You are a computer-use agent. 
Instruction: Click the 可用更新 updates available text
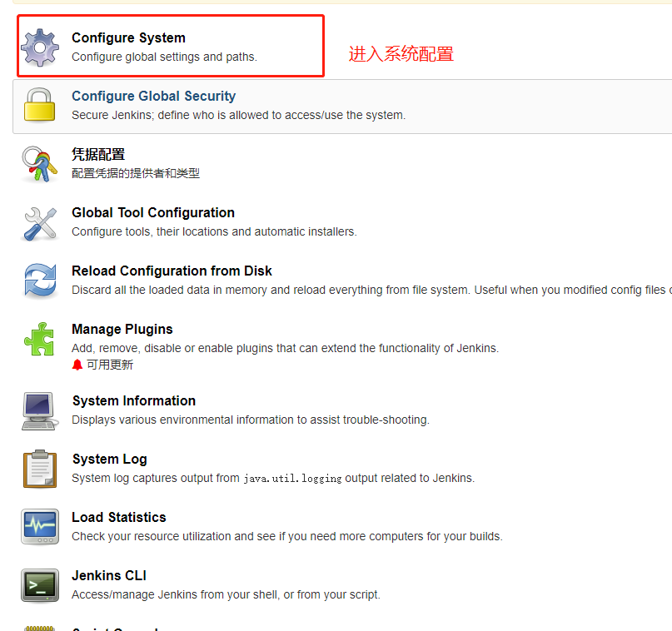[x=110, y=365]
